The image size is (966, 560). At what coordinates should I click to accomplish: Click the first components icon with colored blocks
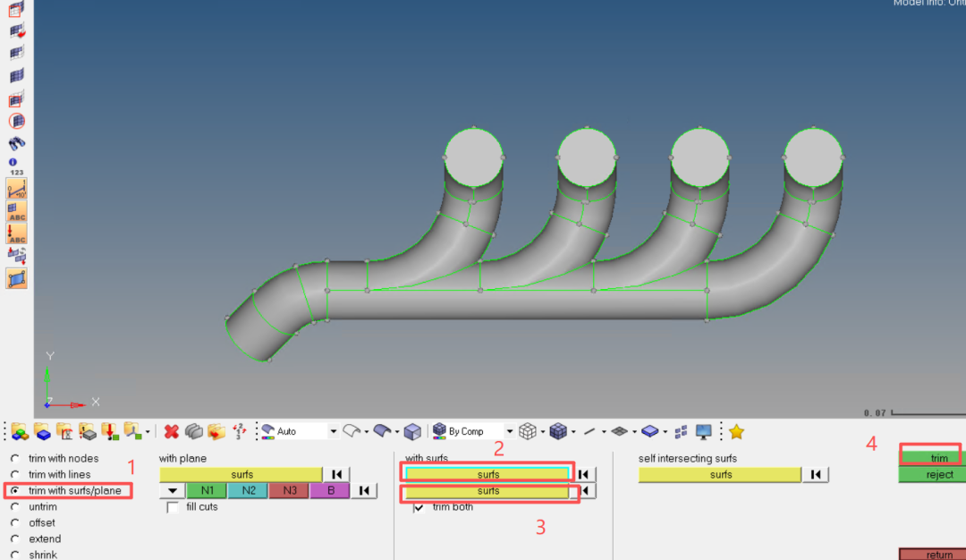click(x=20, y=432)
